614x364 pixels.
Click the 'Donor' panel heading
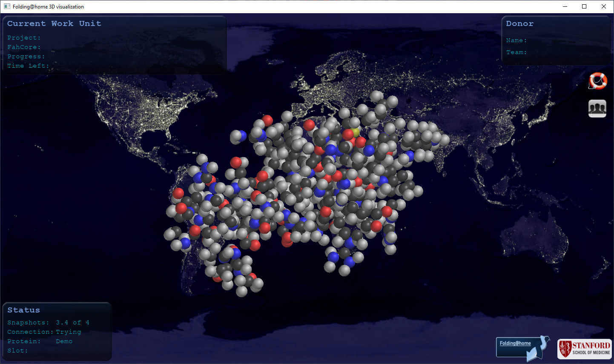(519, 23)
